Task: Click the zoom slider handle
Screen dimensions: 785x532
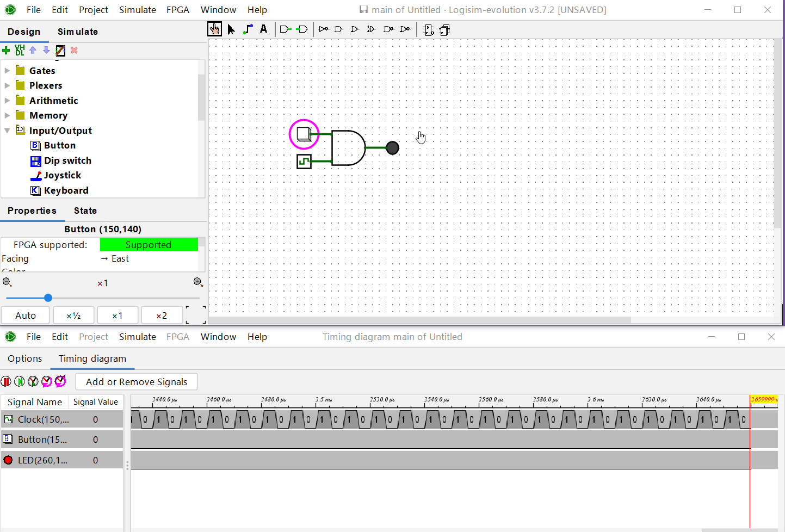Action: (48, 298)
